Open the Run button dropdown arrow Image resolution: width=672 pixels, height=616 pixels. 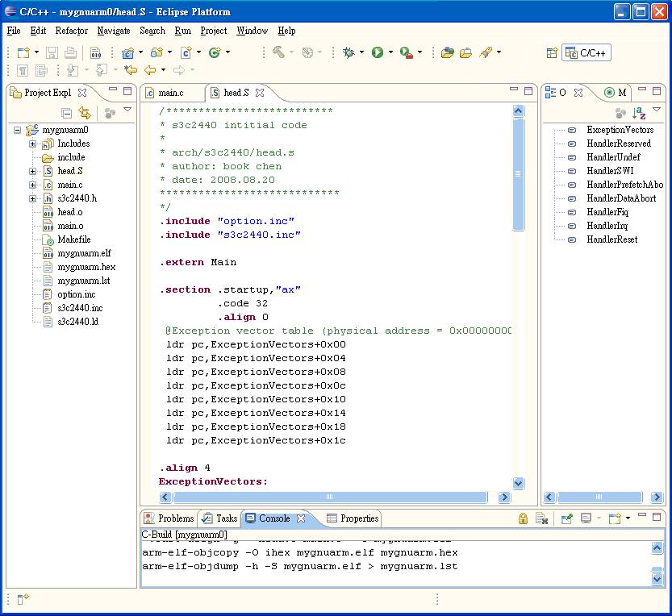tap(390, 52)
